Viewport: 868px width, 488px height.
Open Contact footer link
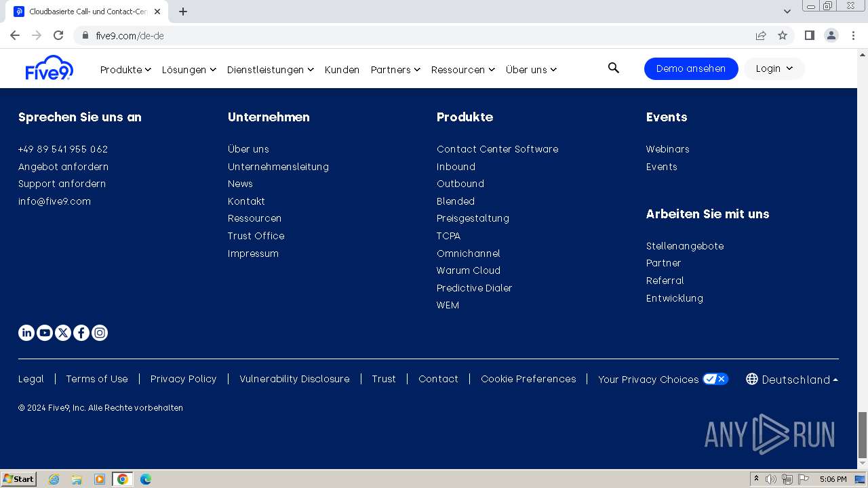pos(438,379)
